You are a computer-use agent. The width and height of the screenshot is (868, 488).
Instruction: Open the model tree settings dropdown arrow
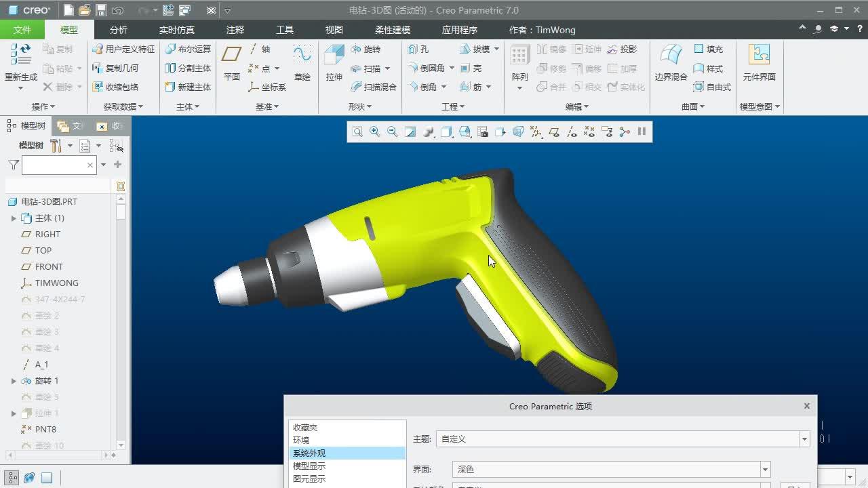pos(70,146)
